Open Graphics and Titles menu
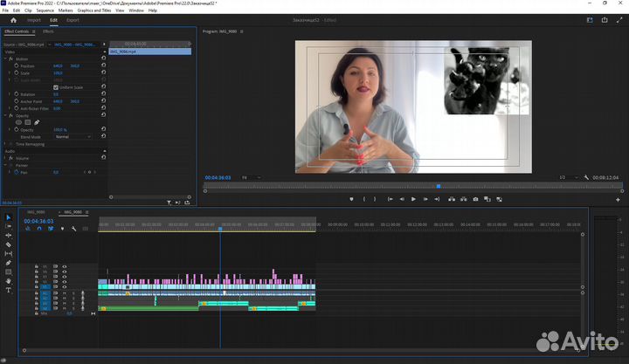 (x=94, y=10)
